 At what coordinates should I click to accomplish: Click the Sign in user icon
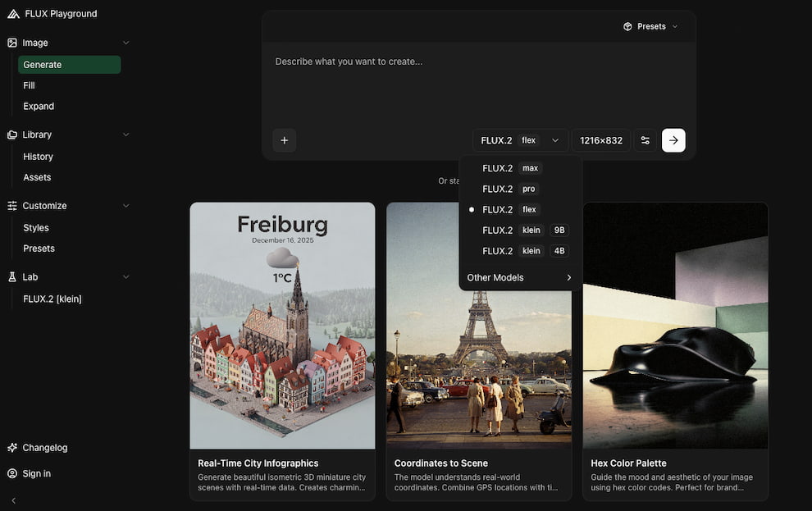click(x=12, y=474)
